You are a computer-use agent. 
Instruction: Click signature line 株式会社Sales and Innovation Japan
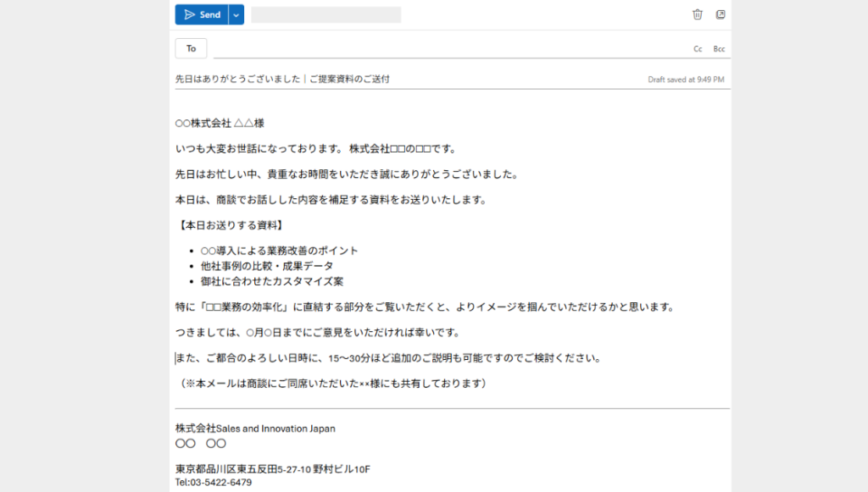click(255, 428)
